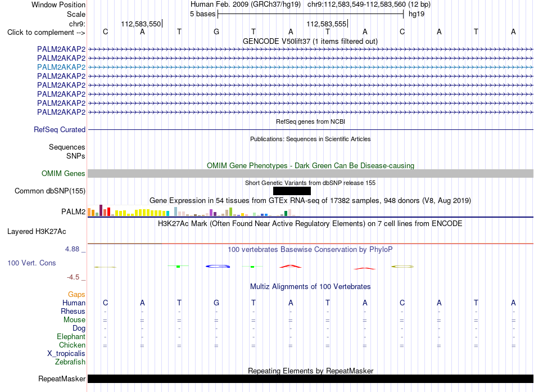Screen dimensions: 534x392
Task: Click the Scale label
Action: tap(76, 14)
